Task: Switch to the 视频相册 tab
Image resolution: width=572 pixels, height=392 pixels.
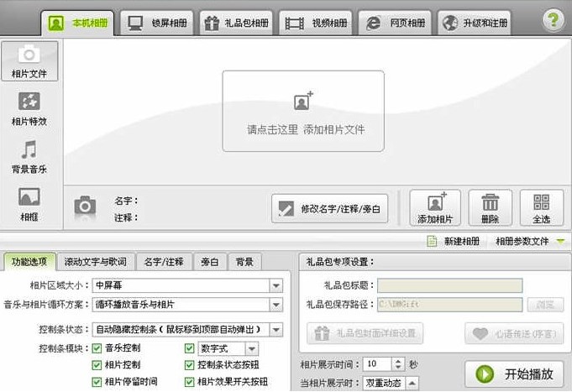Action: pyautogui.click(x=316, y=23)
